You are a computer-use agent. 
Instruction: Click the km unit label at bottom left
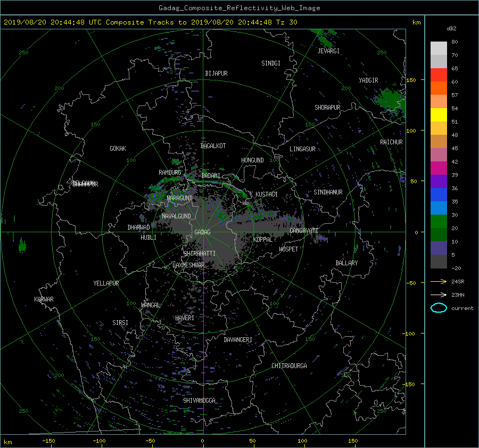click(7, 442)
